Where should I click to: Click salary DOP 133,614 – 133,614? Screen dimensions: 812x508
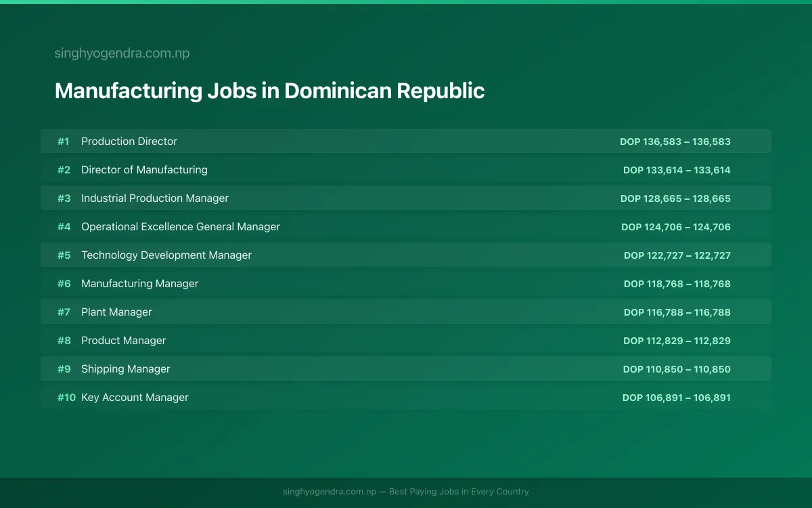(x=677, y=170)
